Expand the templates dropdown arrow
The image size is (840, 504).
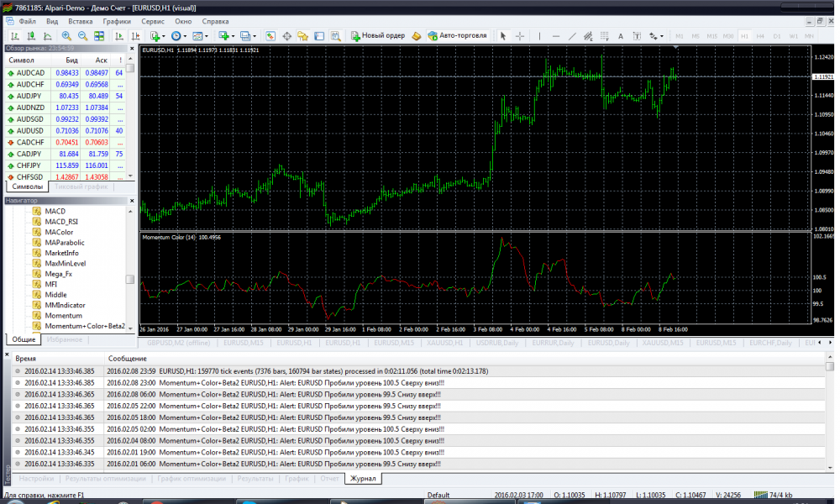coord(207,36)
